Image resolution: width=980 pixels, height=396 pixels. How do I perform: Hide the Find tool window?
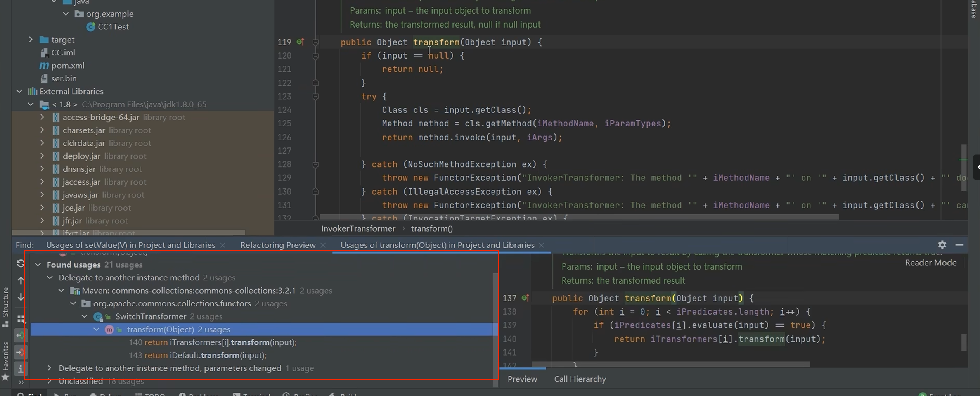coord(959,245)
